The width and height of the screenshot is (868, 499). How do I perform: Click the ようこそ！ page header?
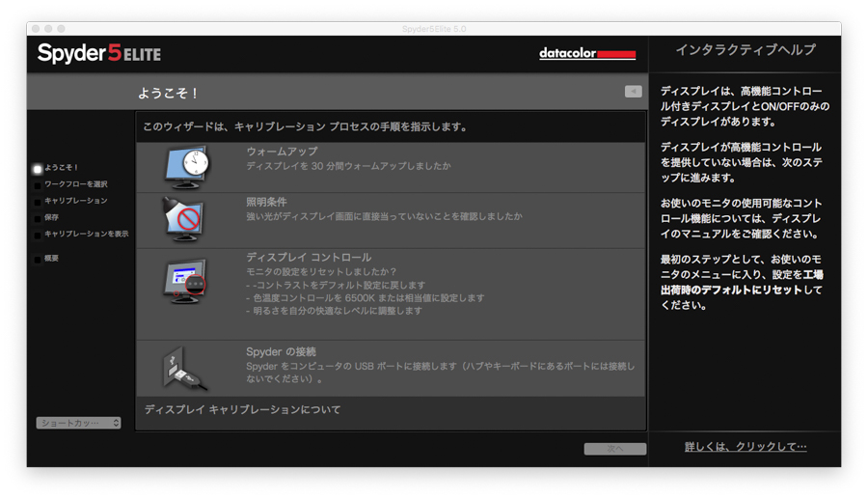[x=168, y=93]
